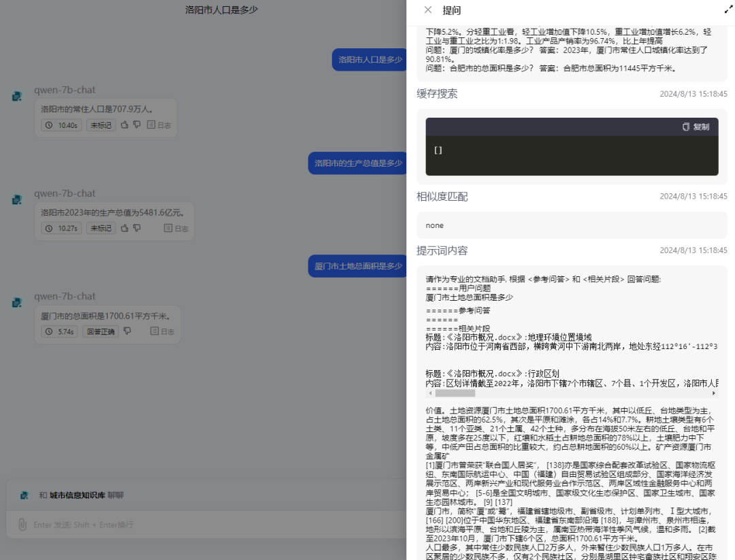The width and height of the screenshot is (735, 560).
Task: Click the qwen-7b-chat avatar icon
Action: point(16,96)
